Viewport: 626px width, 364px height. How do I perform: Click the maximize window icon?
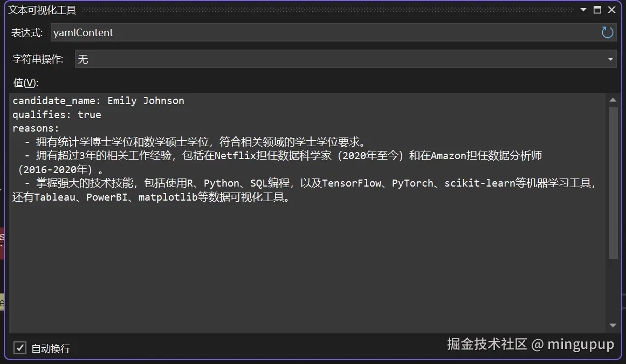coord(598,9)
